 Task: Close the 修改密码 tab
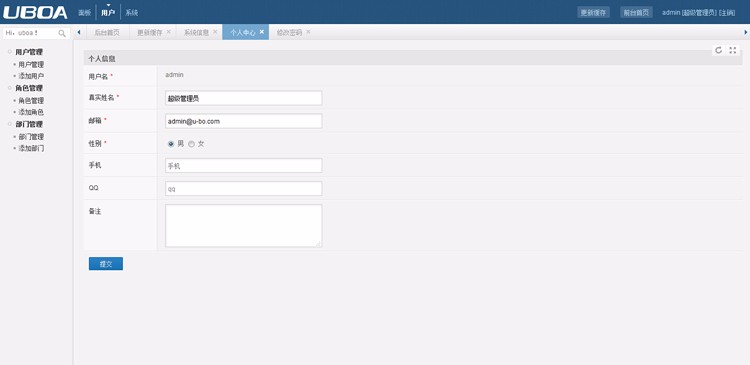308,32
